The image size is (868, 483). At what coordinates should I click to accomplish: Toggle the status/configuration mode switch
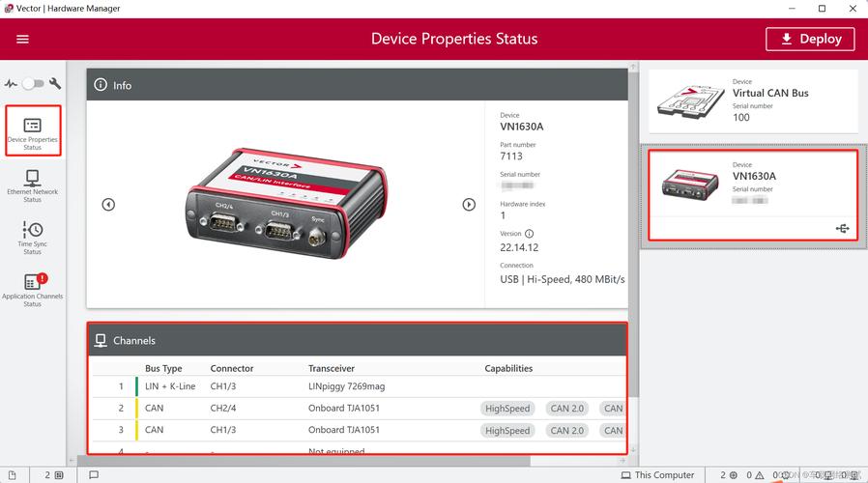(x=34, y=84)
